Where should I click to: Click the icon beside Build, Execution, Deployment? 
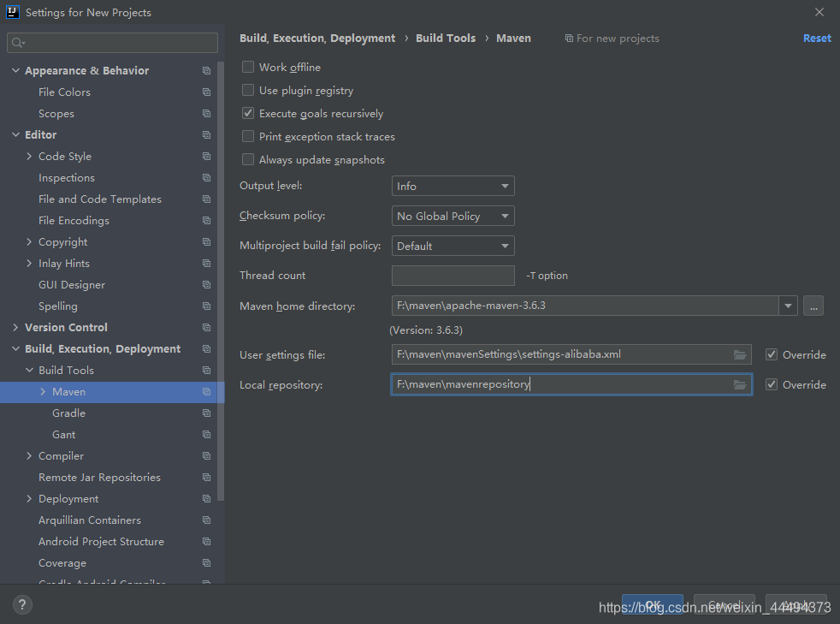click(x=206, y=349)
